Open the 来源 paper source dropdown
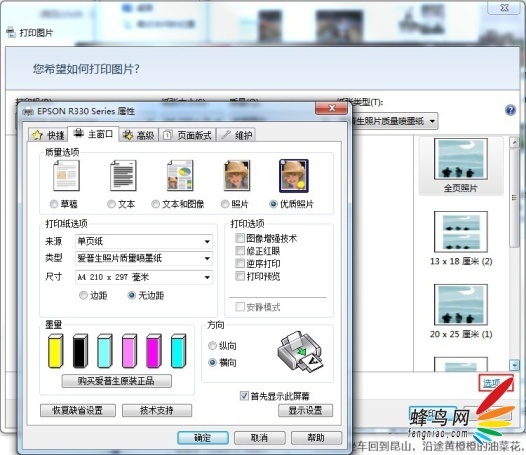The width and height of the screenshot is (526, 455). coord(144,241)
